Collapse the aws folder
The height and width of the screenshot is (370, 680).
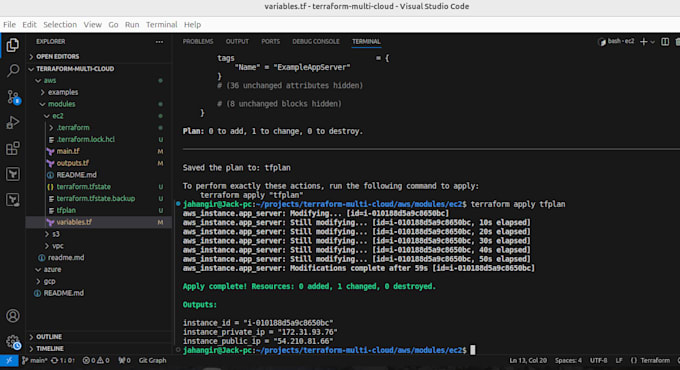click(x=49, y=80)
